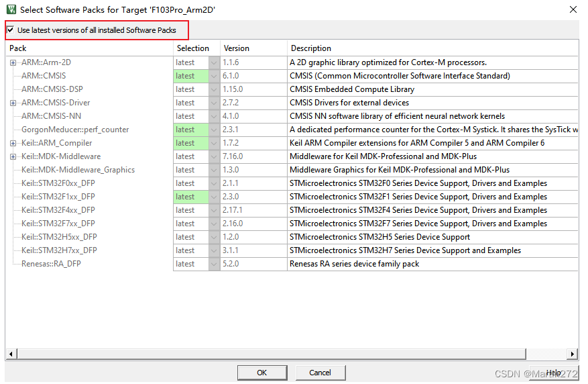Expand the ARM::CMSIS-Driver pack node

pyautogui.click(x=13, y=103)
